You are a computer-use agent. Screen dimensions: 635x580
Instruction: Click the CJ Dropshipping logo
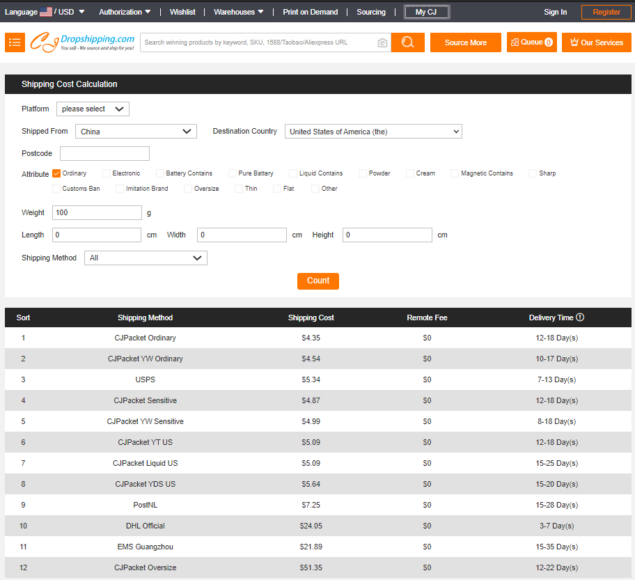[82, 42]
